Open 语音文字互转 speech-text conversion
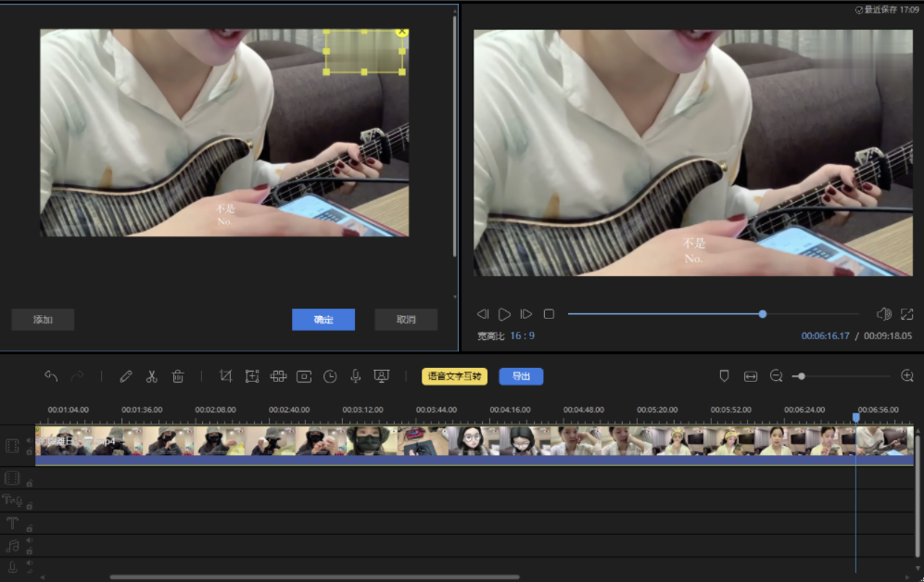This screenshot has width=924, height=582. tap(454, 376)
